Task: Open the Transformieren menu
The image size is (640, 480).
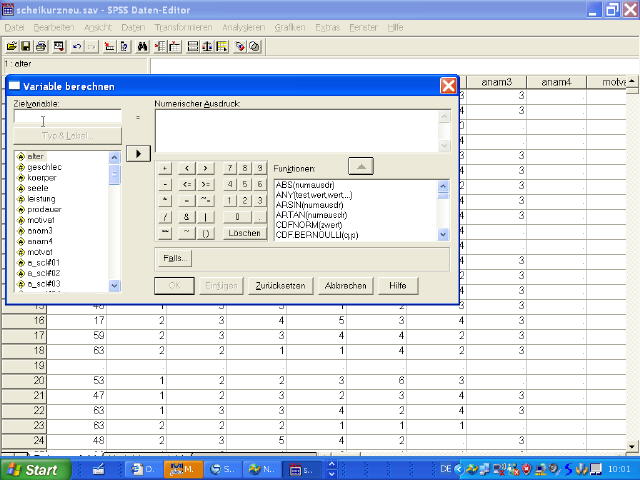Action: 185,27
